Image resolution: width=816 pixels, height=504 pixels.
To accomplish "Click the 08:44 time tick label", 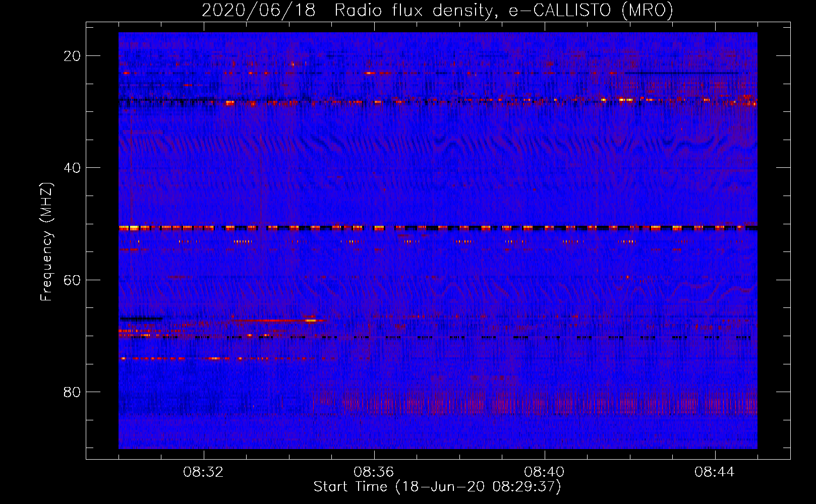I will (715, 472).
